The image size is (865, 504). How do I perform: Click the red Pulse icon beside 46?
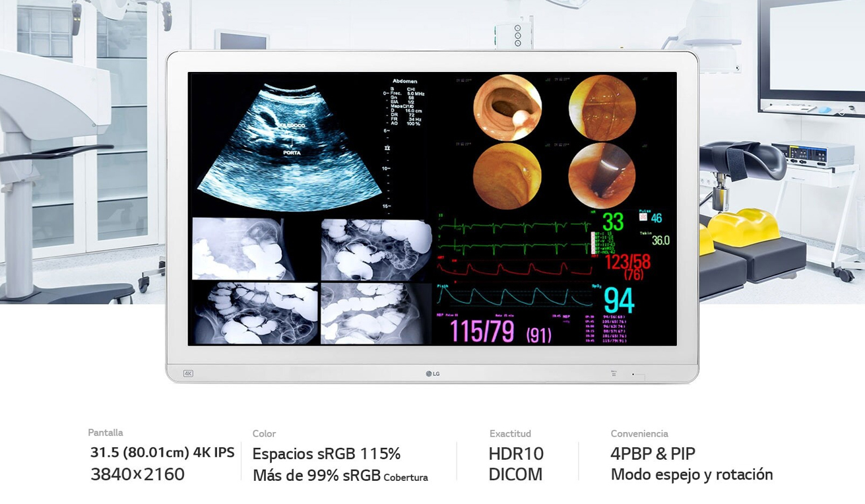click(x=643, y=217)
